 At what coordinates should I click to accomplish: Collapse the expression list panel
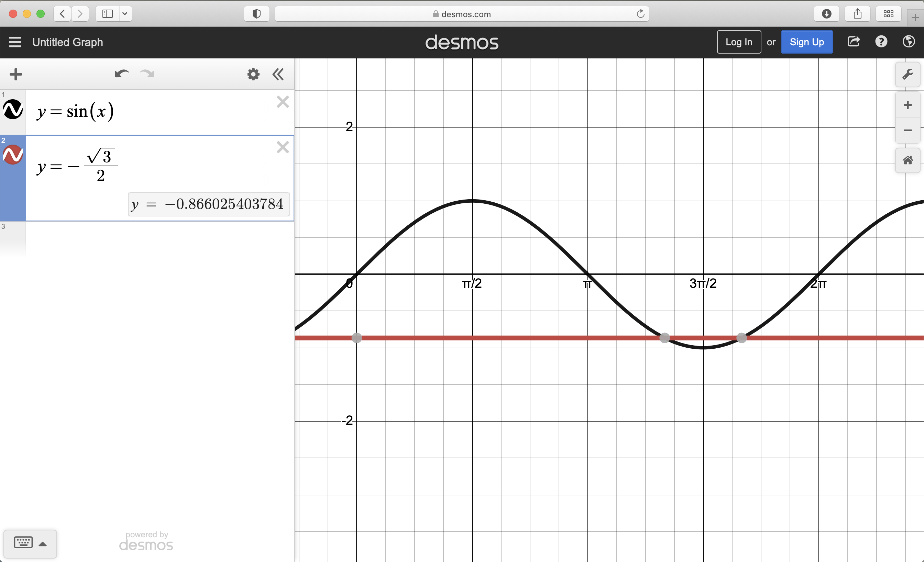[278, 74]
